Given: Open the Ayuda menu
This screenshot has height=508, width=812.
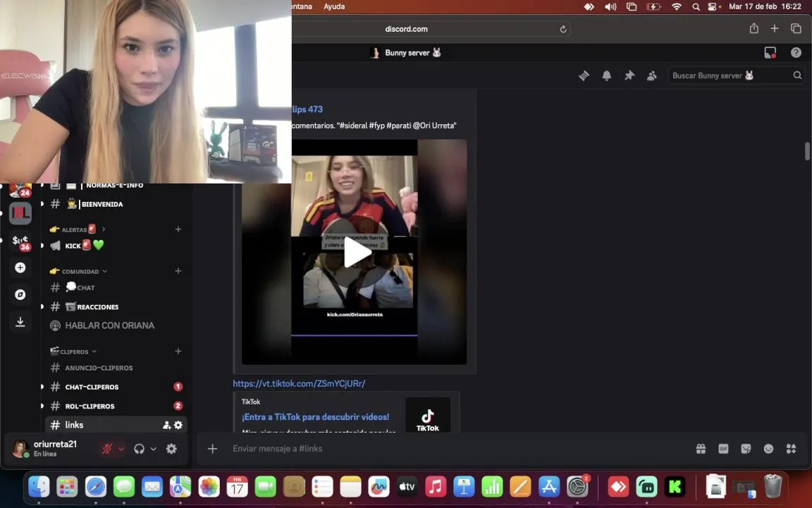Looking at the screenshot, I should tap(334, 6).
